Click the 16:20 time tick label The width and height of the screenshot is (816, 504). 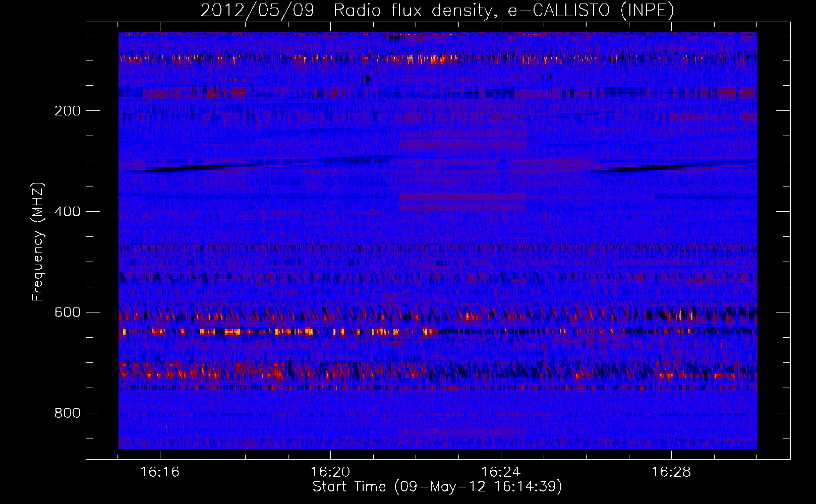click(x=330, y=472)
